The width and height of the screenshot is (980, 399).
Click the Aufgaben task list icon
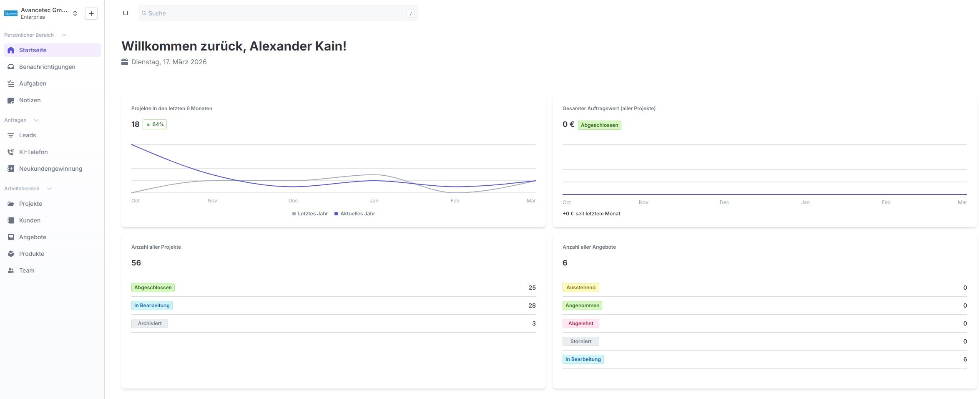[11, 83]
